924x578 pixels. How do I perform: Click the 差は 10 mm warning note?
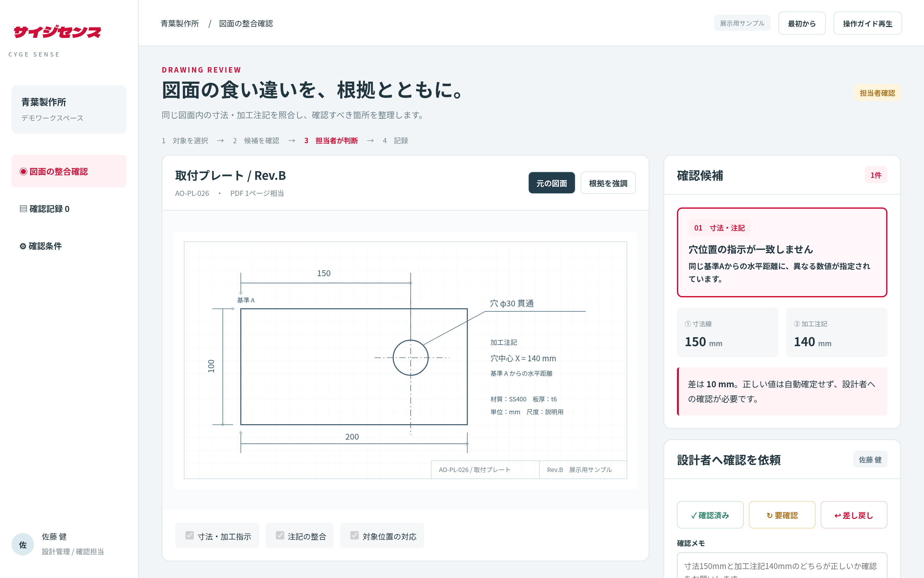tap(782, 391)
